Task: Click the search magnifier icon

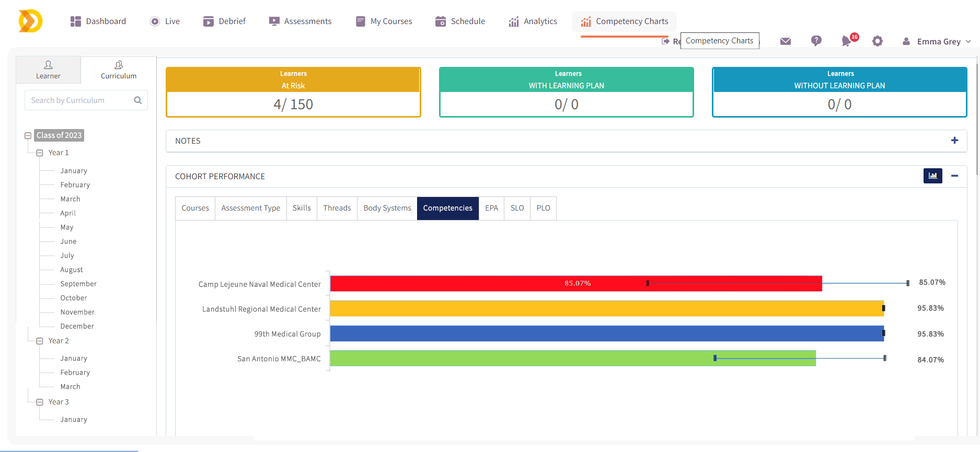Action: pyautogui.click(x=138, y=100)
